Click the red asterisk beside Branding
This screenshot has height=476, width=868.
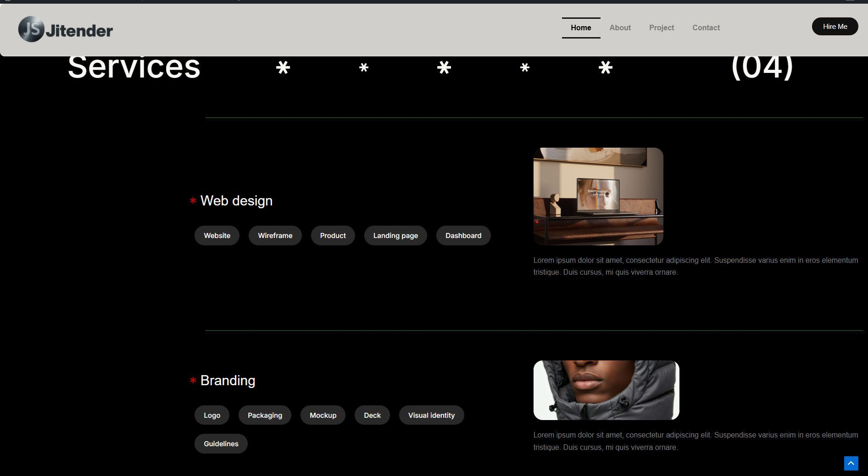(x=193, y=380)
